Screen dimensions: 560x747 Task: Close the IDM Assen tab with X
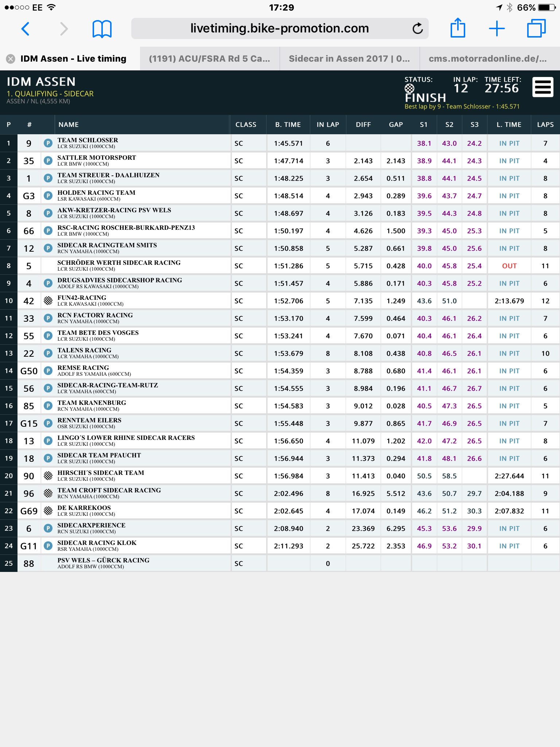11,59
